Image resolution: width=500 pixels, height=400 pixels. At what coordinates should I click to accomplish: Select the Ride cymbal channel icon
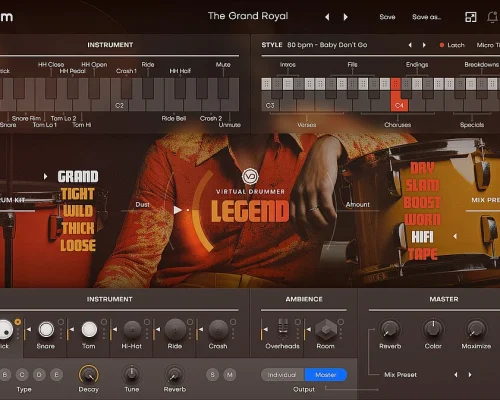click(x=175, y=329)
